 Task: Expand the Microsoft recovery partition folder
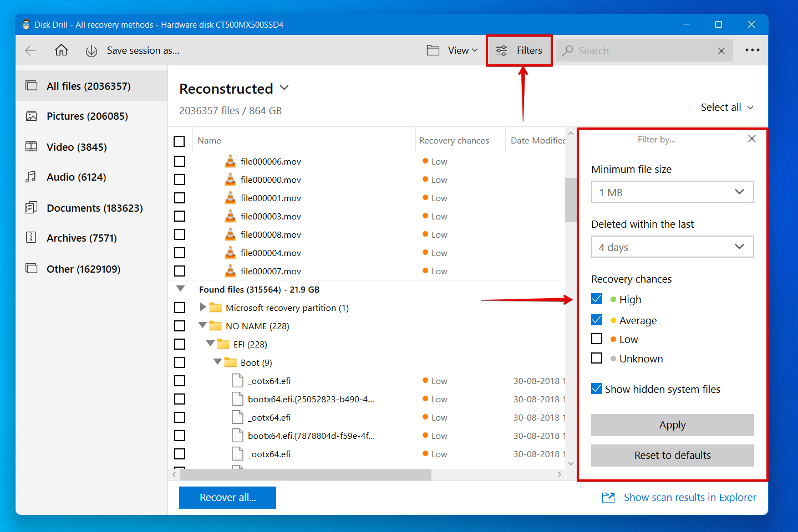203,307
